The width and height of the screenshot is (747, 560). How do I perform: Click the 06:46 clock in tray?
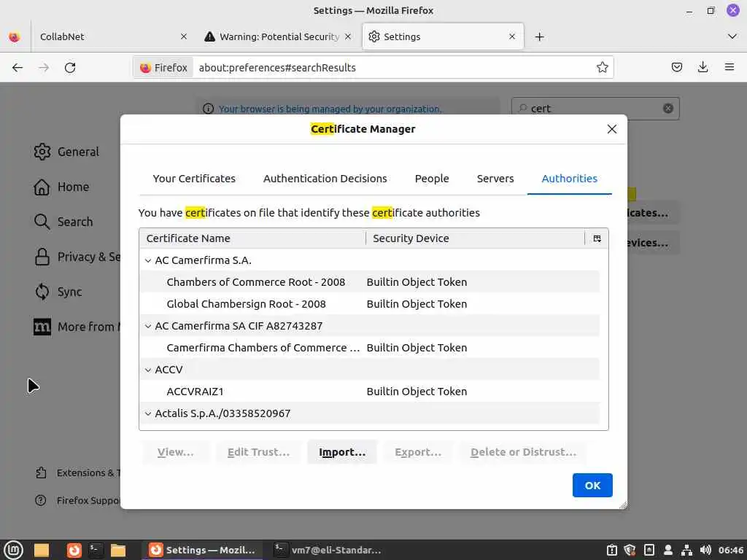coord(731,550)
